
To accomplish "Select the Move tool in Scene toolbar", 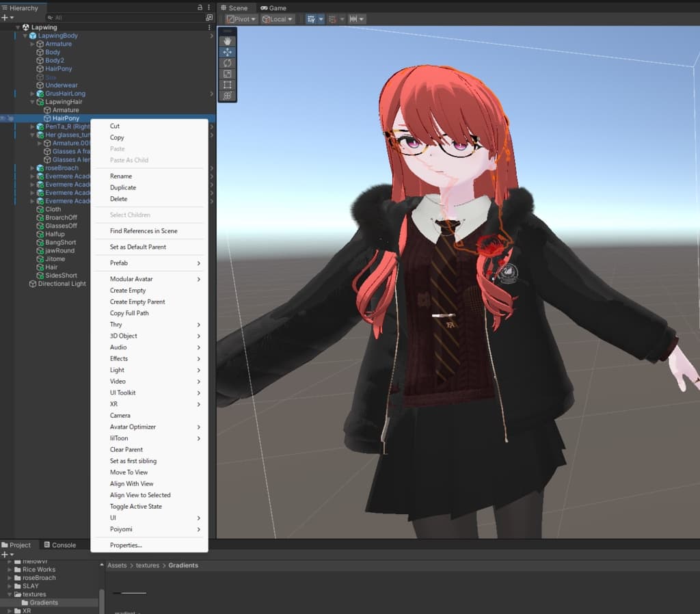I will tap(228, 52).
